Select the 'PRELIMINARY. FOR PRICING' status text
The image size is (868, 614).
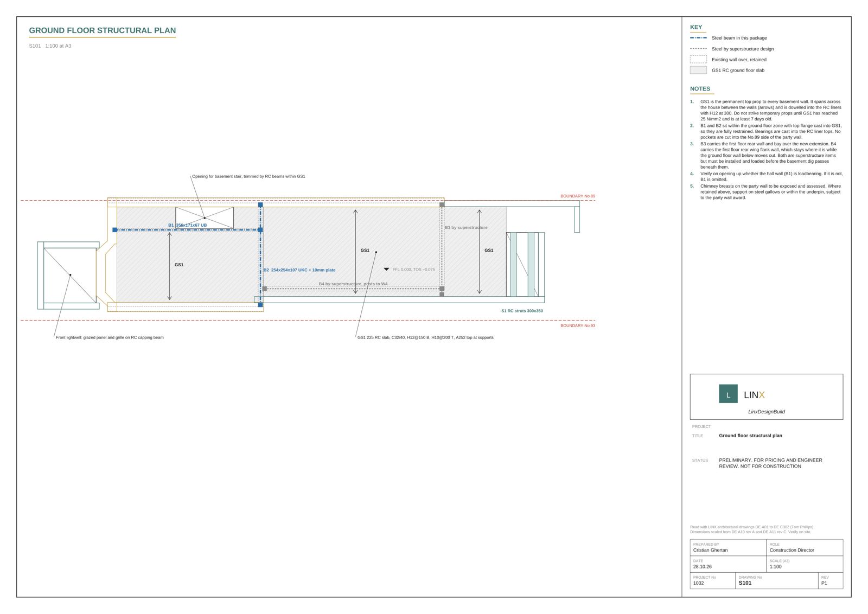[770, 463]
